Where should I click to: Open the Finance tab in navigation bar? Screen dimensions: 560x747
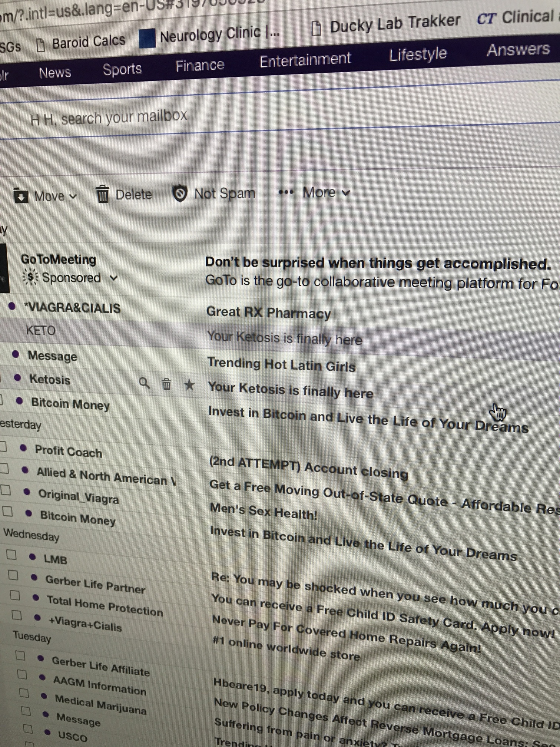(x=199, y=66)
